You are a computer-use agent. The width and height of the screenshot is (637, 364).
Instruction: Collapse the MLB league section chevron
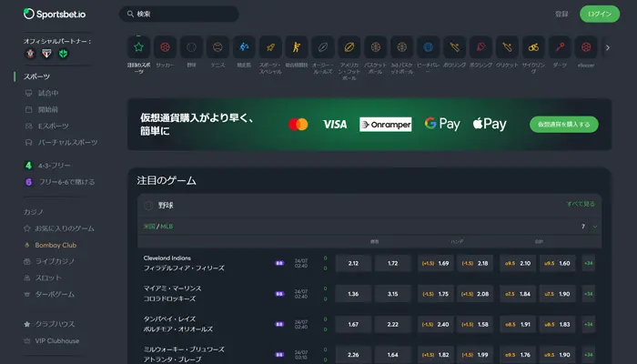tap(595, 227)
